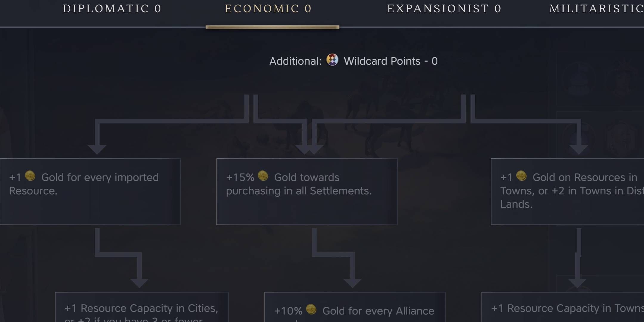Select the +15% Gold purchasing attribute node
Screen dimensions: 644x322
tap(307, 192)
